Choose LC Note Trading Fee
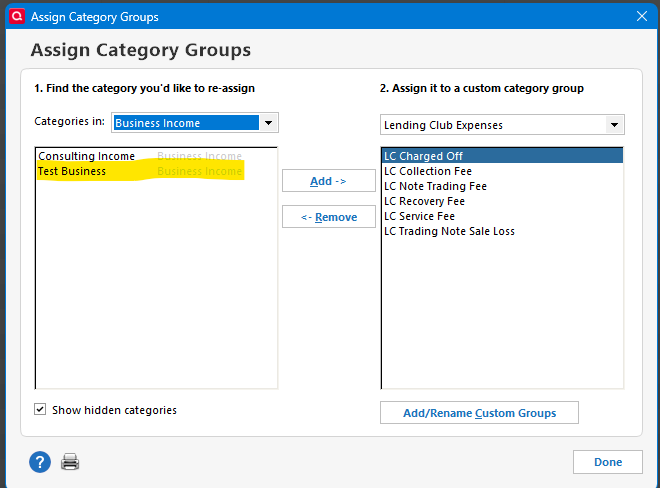The image size is (660, 488). 435,187
